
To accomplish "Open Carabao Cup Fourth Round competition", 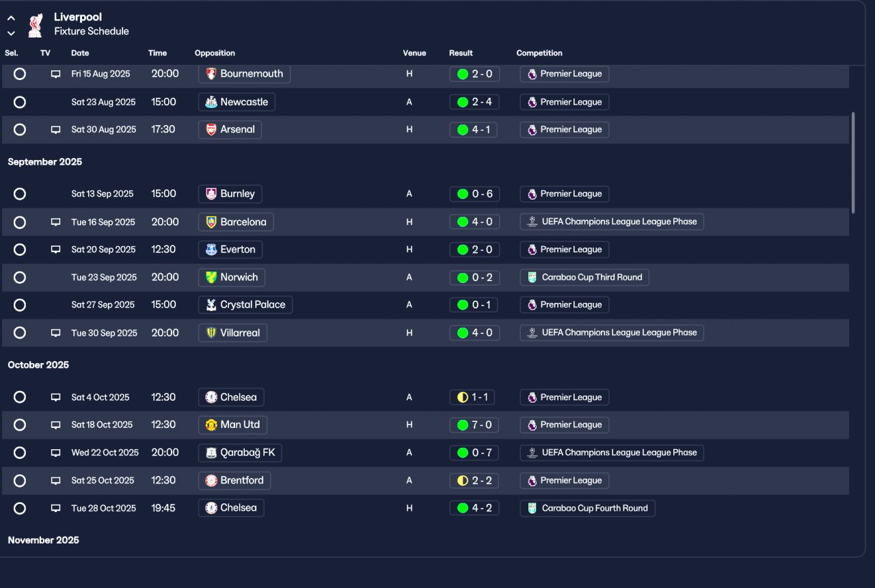I will (587, 508).
